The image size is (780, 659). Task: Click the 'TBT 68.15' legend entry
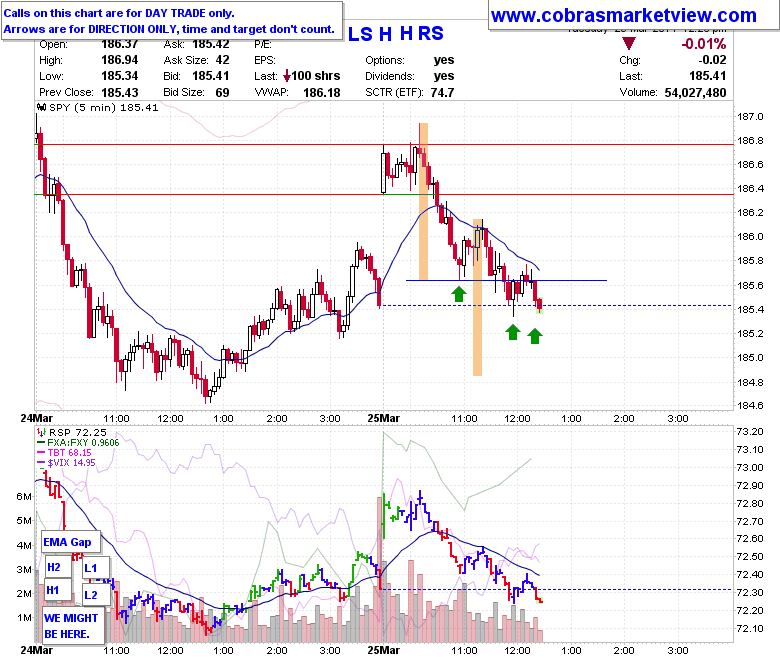click(70, 453)
